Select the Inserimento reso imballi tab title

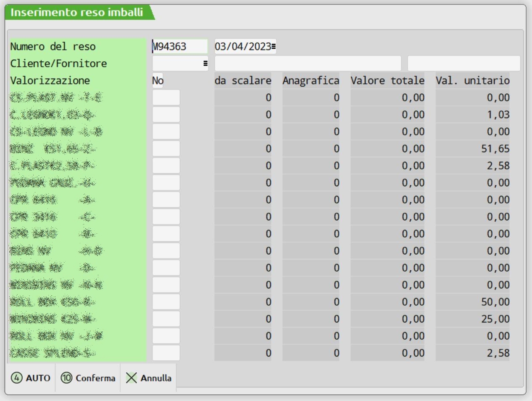click(77, 13)
